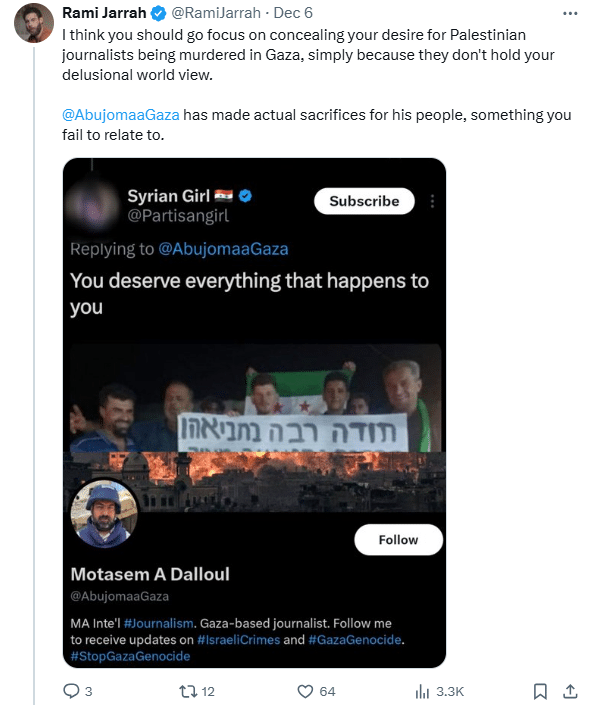Bookmark this tweet

(540, 691)
